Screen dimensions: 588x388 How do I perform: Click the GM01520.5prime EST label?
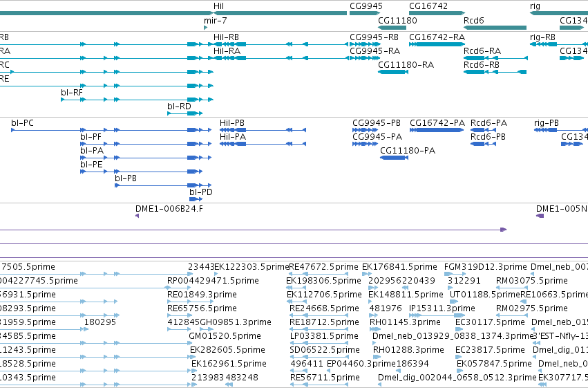pos(225,336)
